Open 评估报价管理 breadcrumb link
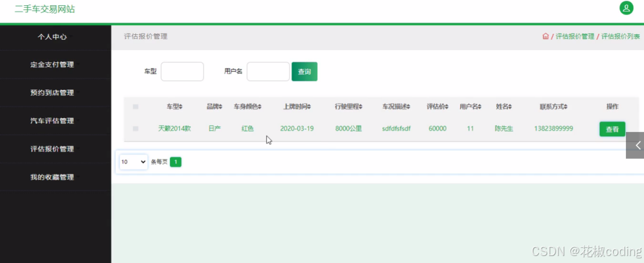The width and height of the screenshot is (644, 263). pyautogui.click(x=575, y=36)
